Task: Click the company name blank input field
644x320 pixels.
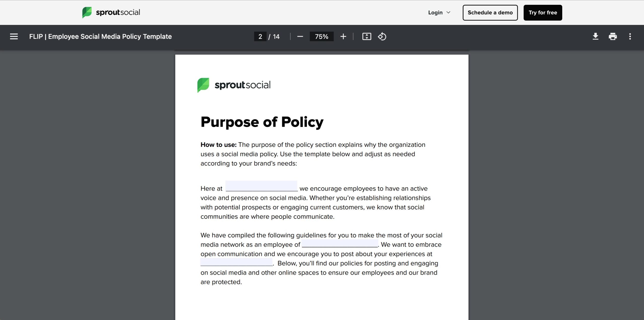Action: (x=262, y=188)
